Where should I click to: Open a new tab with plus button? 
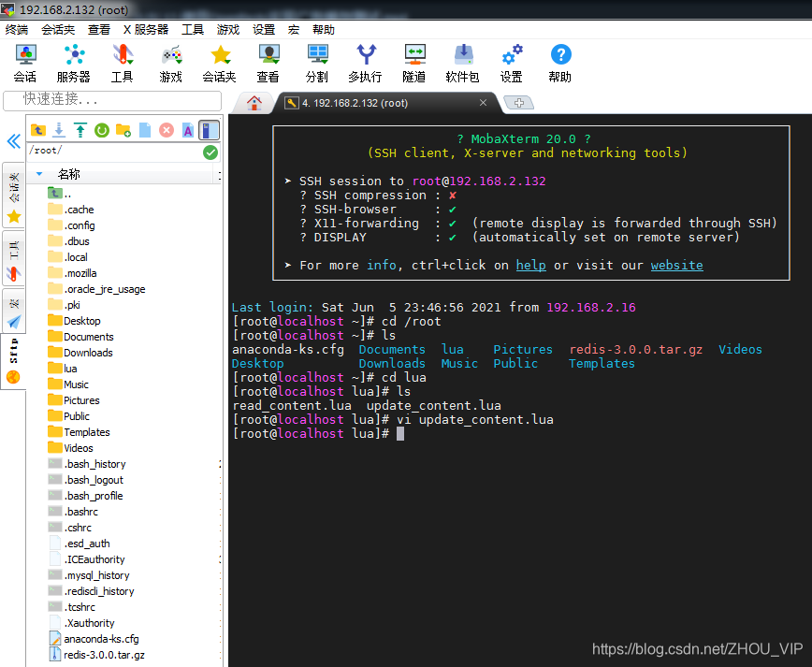click(x=519, y=103)
